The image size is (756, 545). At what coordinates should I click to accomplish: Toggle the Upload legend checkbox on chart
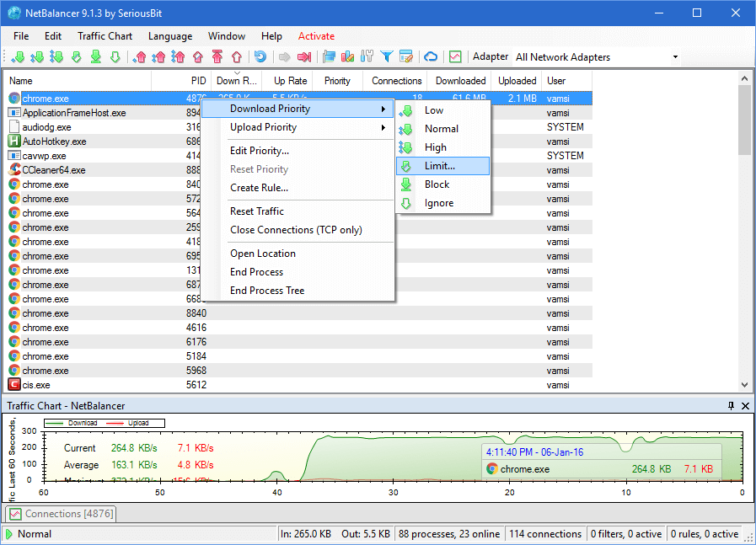[x=140, y=423]
